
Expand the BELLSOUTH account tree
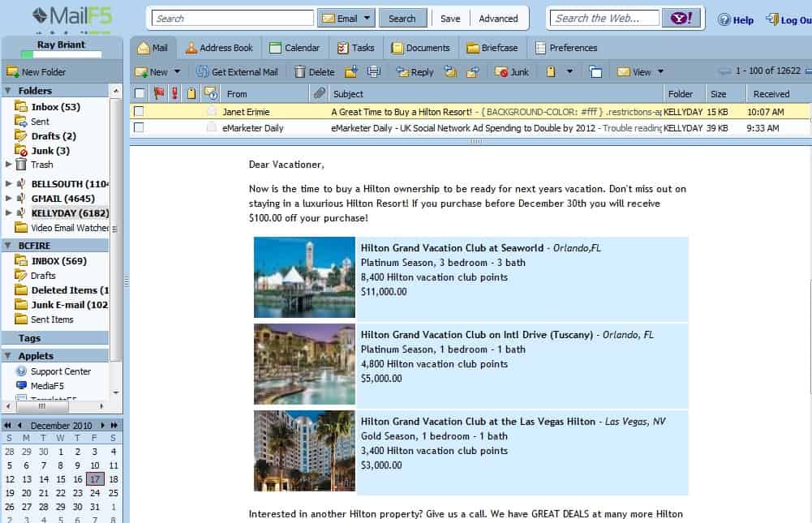click(x=8, y=183)
